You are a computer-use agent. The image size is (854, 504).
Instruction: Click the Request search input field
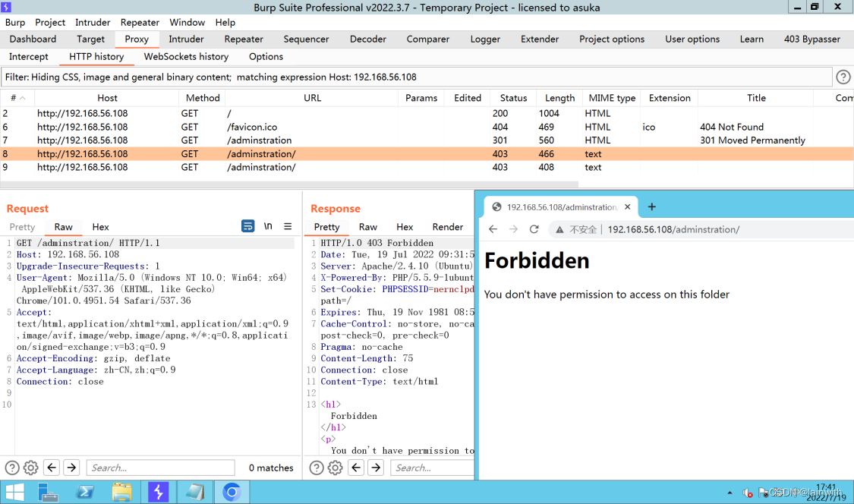[160, 468]
